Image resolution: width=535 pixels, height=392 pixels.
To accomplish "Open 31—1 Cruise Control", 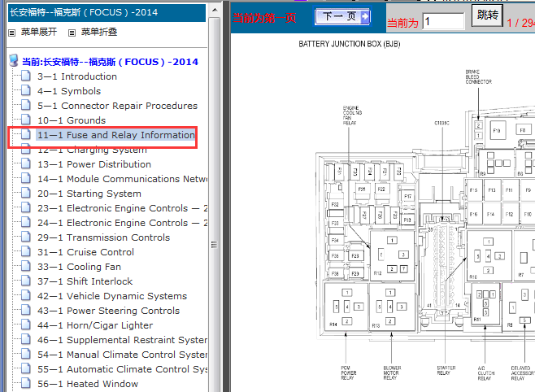I will 85,252.
